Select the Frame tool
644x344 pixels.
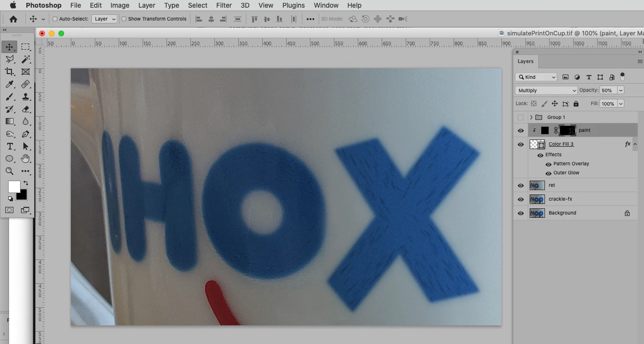click(25, 72)
